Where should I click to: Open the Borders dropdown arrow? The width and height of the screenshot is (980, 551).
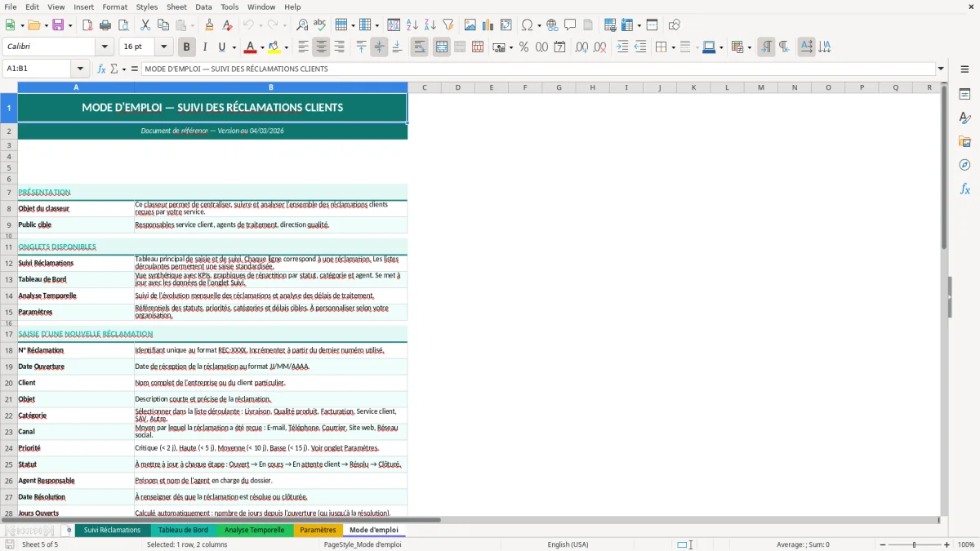coord(673,47)
